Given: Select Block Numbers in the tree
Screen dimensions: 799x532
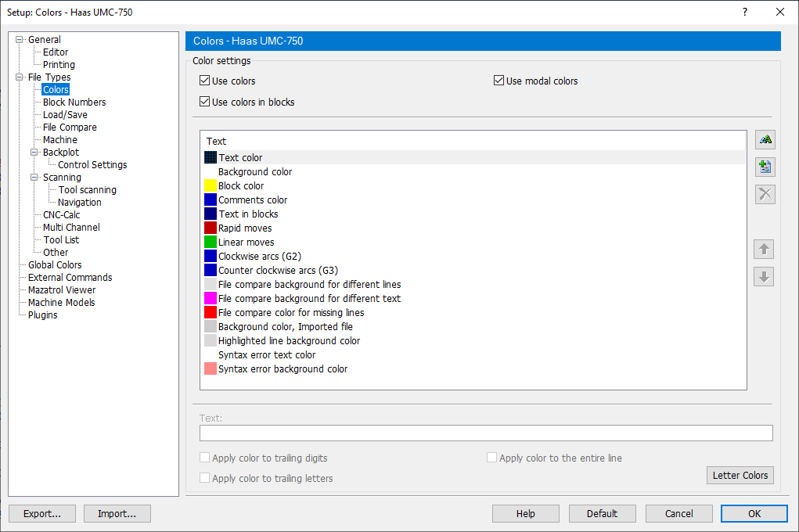Looking at the screenshot, I should coord(74,102).
